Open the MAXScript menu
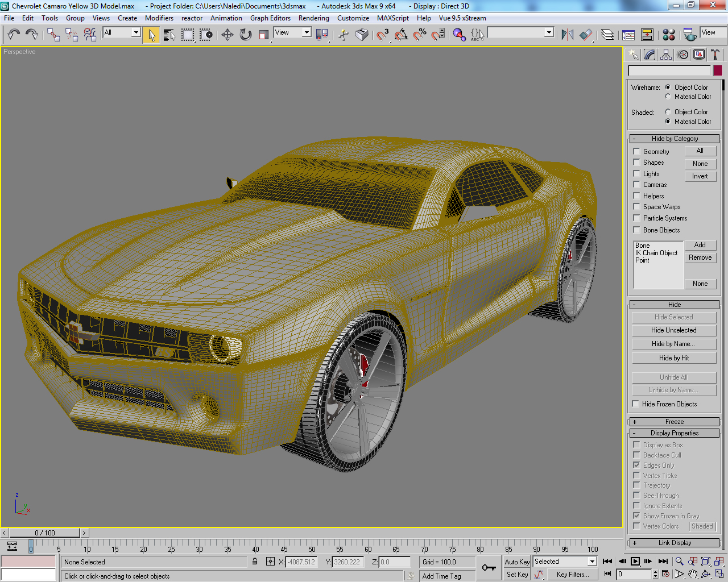 point(393,18)
